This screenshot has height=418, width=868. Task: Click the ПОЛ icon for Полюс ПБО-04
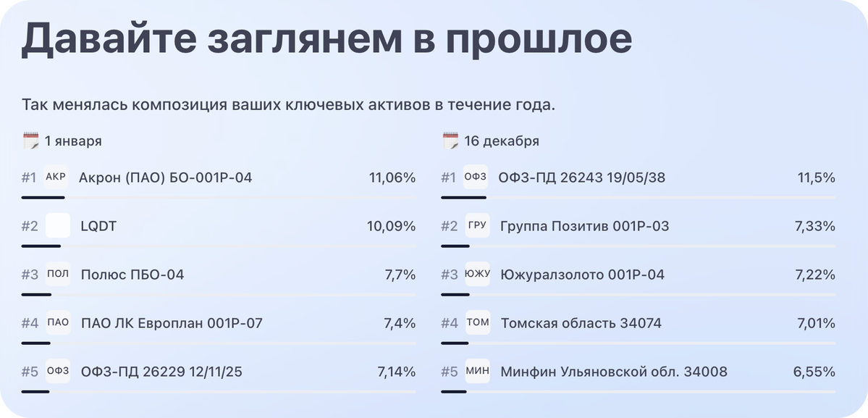click(x=57, y=275)
